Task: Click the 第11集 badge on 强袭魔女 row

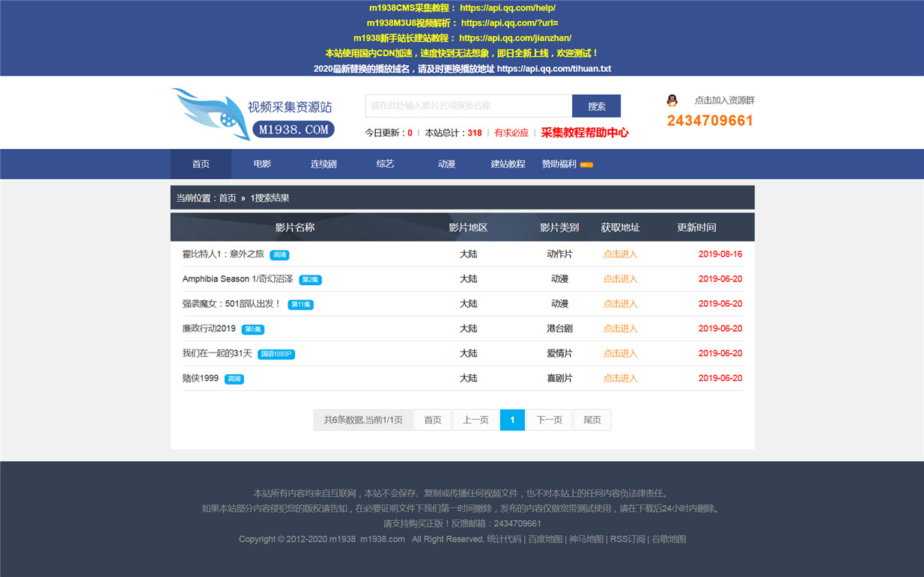Action: pyautogui.click(x=301, y=305)
